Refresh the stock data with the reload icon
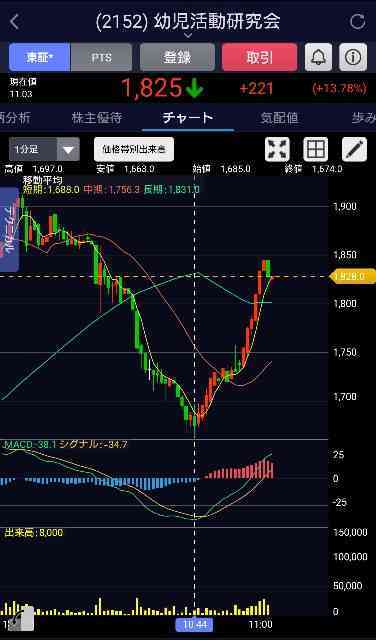Image resolution: width=376 pixels, height=640 pixels. click(358, 22)
